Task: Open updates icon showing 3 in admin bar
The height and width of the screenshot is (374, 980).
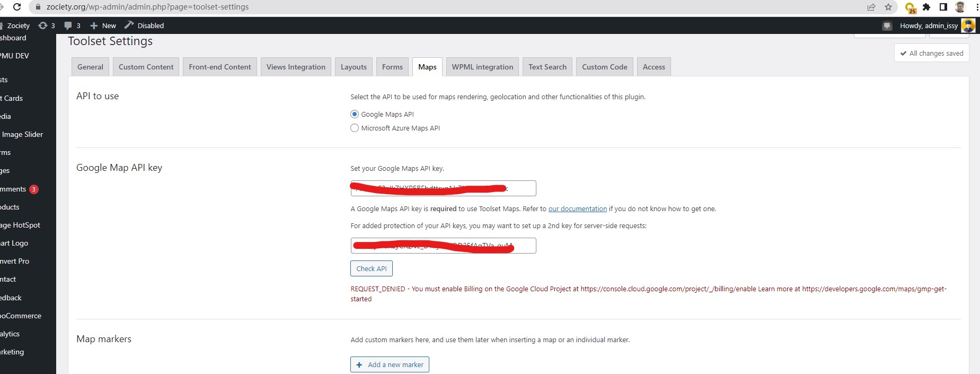Action: [47, 25]
